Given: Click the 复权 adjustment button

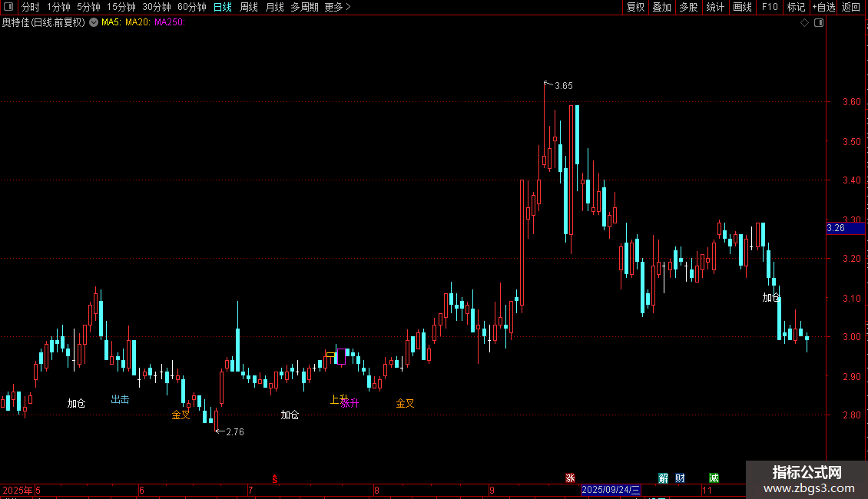Looking at the screenshot, I should coord(635,7).
